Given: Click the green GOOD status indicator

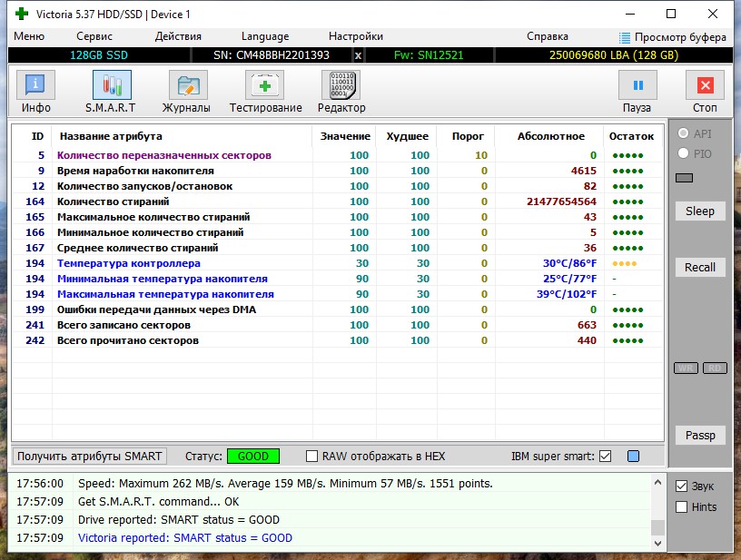Looking at the screenshot, I should click(x=253, y=457).
